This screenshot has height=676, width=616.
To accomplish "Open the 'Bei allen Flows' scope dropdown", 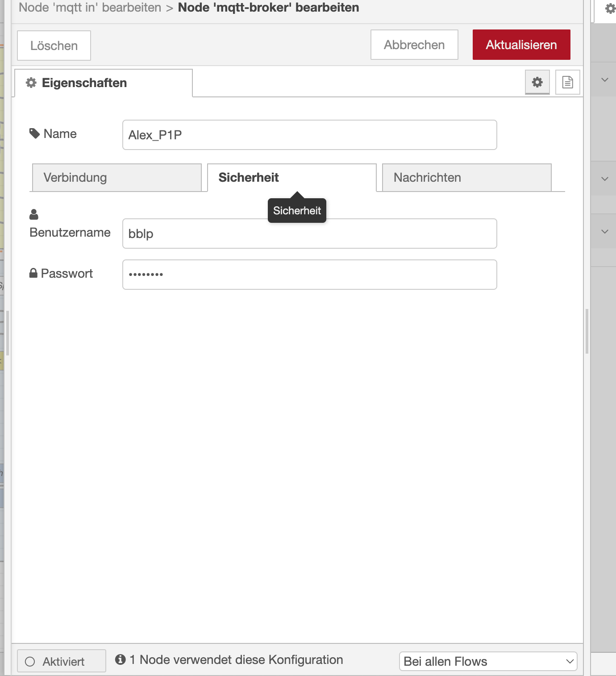I will pyautogui.click(x=488, y=661).
